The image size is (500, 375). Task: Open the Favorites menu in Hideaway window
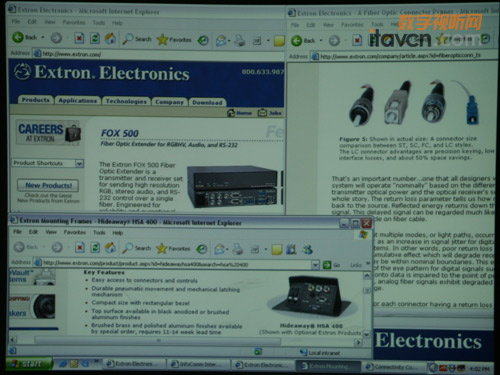tap(75, 232)
